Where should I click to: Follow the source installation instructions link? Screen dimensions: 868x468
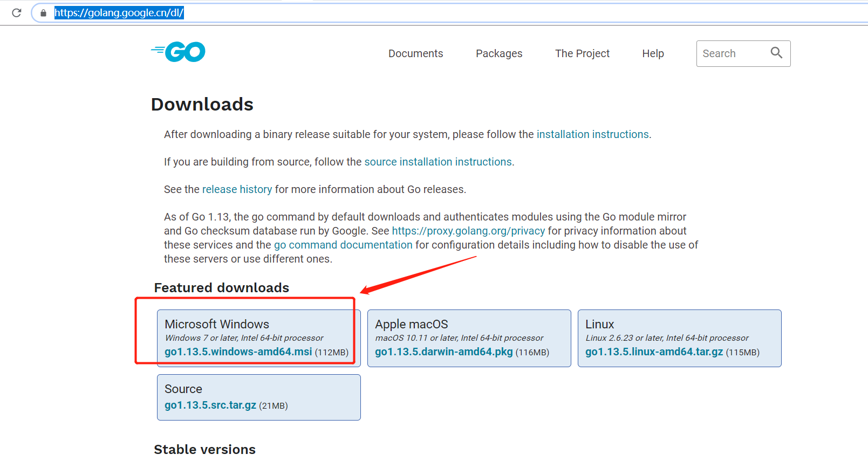(438, 162)
